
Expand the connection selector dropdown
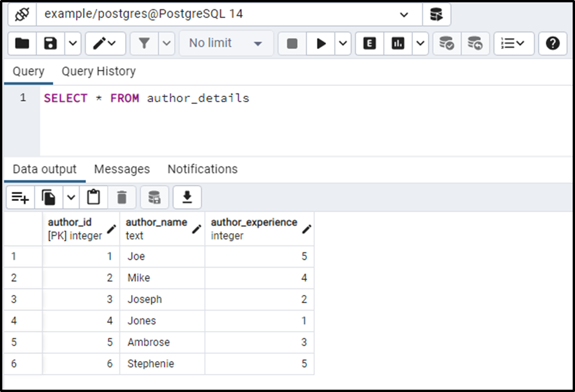(404, 14)
